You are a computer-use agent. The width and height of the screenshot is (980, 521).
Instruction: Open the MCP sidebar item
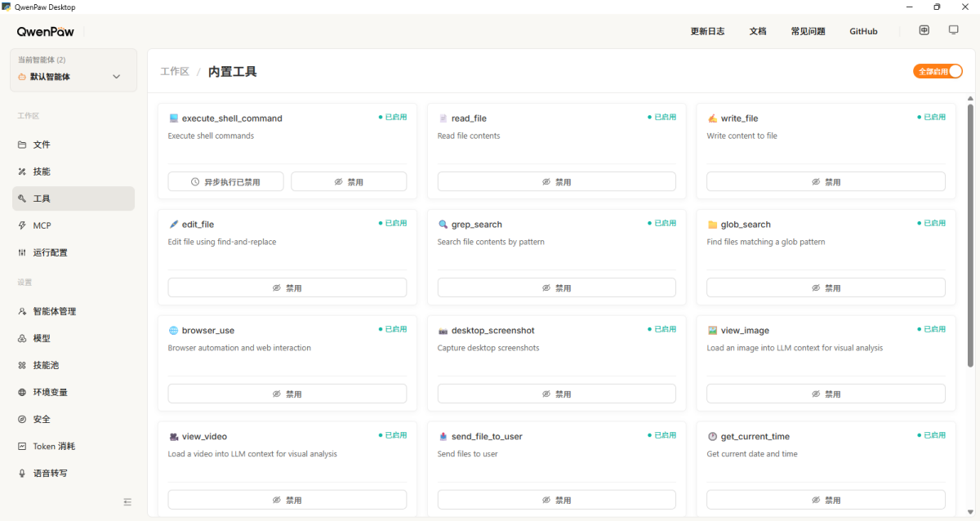point(42,225)
